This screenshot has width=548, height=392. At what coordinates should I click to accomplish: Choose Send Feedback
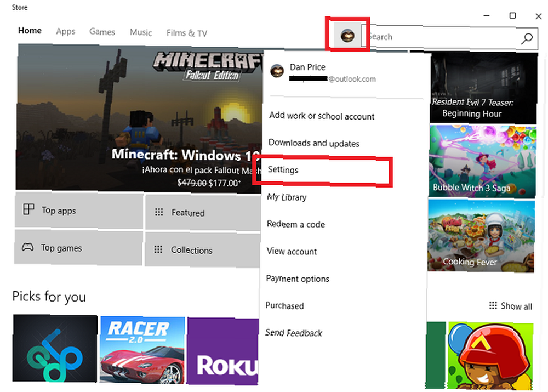(294, 333)
